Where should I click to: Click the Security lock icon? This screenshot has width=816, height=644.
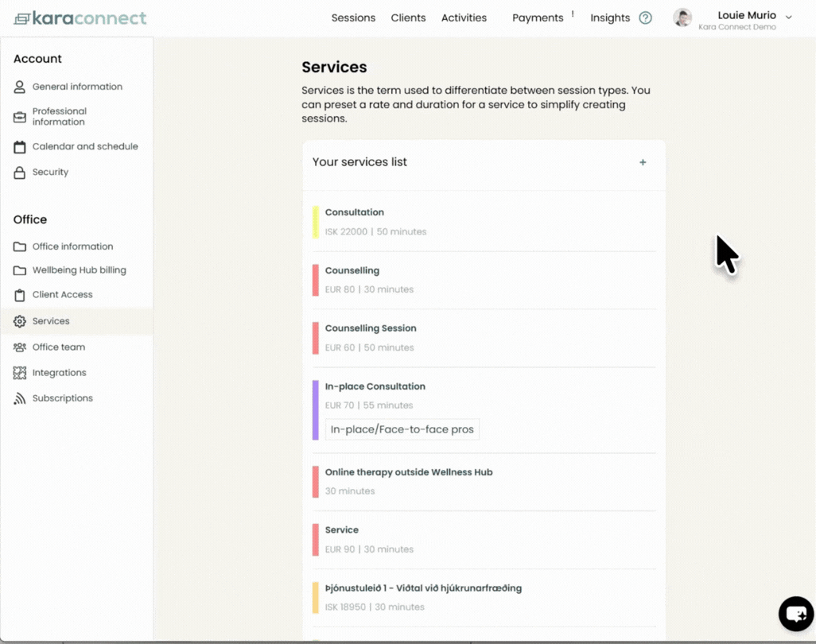click(19, 173)
